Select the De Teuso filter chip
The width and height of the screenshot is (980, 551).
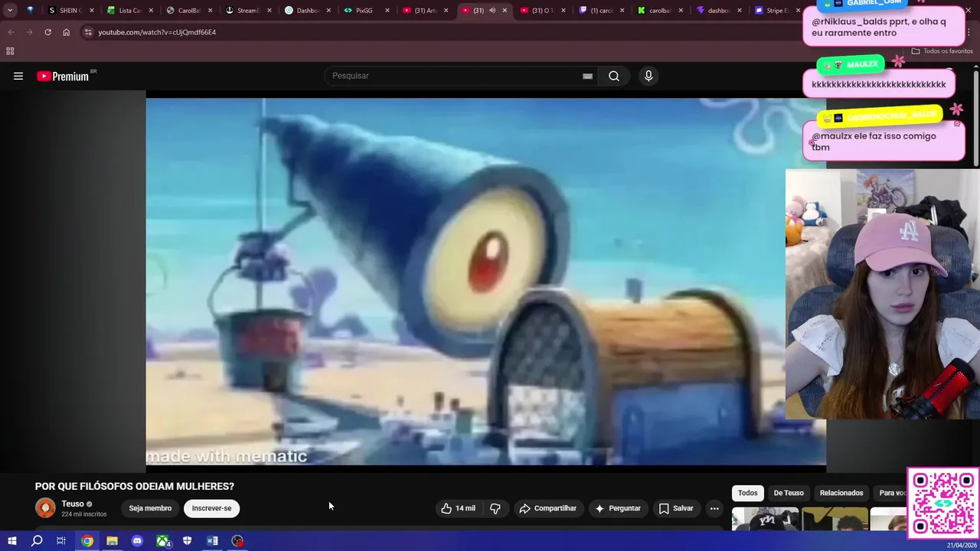click(x=789, y=493)
